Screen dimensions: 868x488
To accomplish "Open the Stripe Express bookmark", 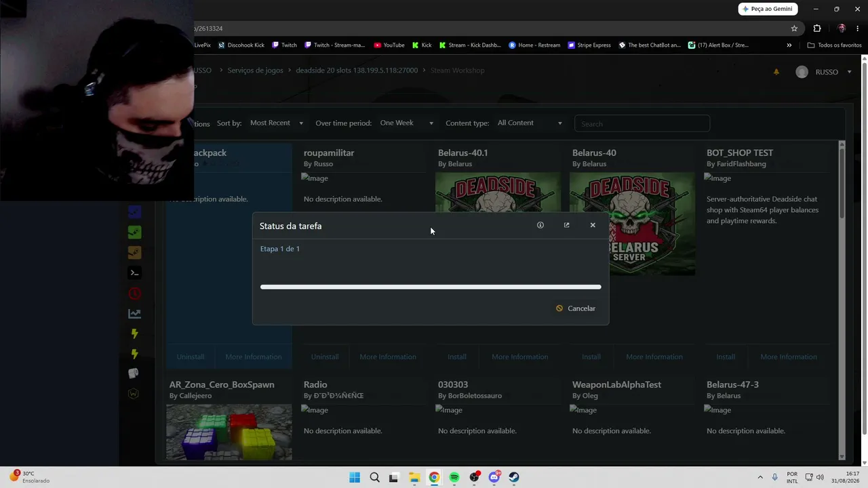I will [589, 45].
